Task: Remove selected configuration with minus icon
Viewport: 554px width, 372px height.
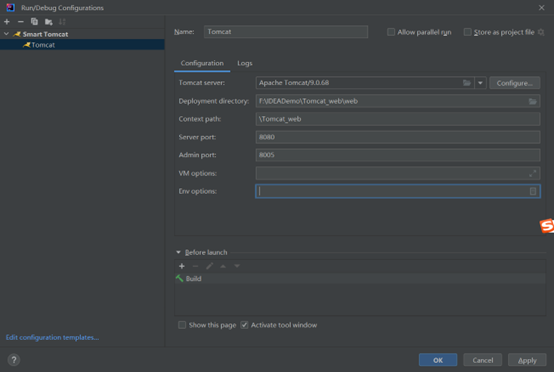Action: click(x=20, y=22)
